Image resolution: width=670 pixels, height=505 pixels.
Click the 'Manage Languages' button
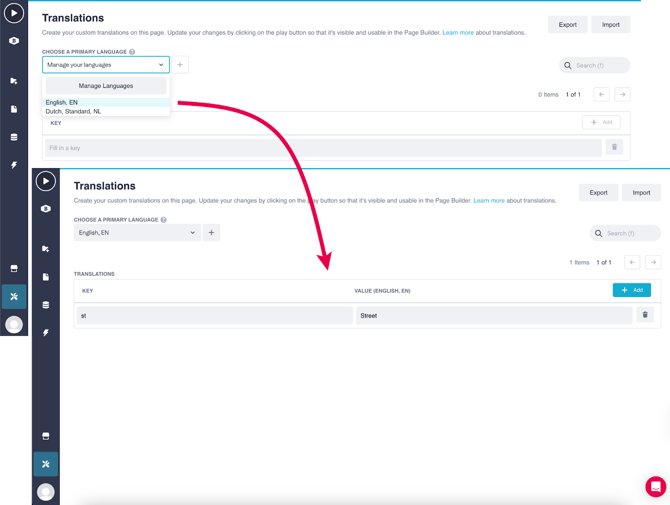[106, 86]
